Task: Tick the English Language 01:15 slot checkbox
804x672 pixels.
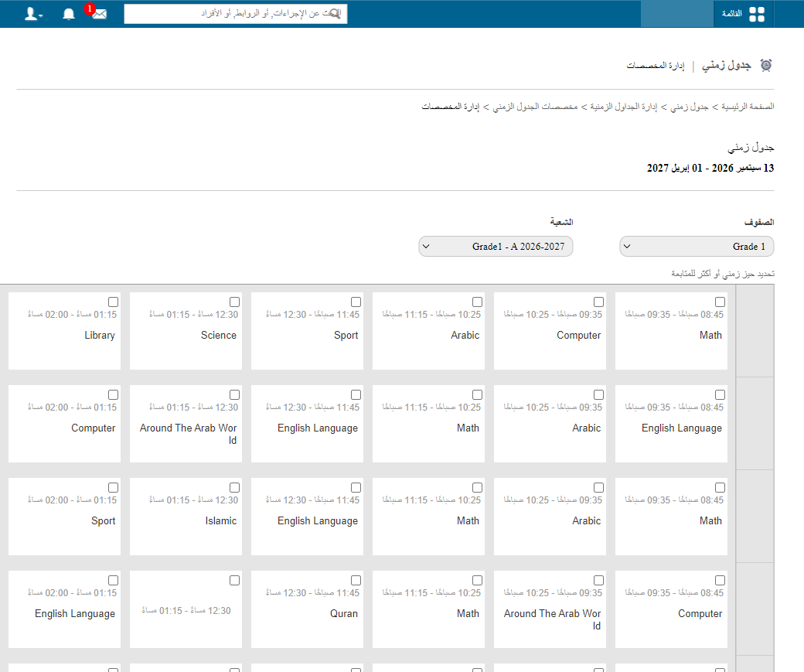Action: point(114,581)
